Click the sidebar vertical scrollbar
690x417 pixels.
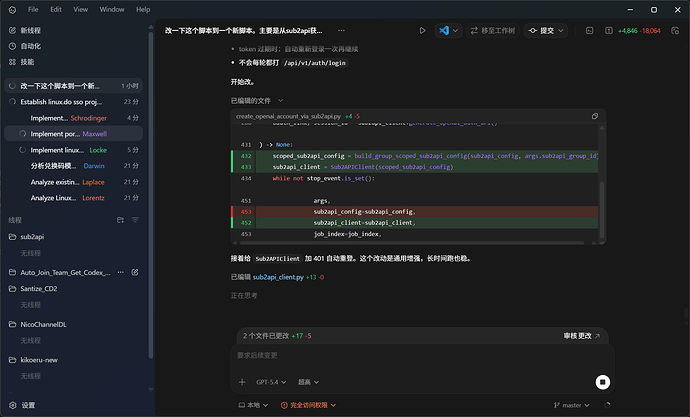point(150,194)
